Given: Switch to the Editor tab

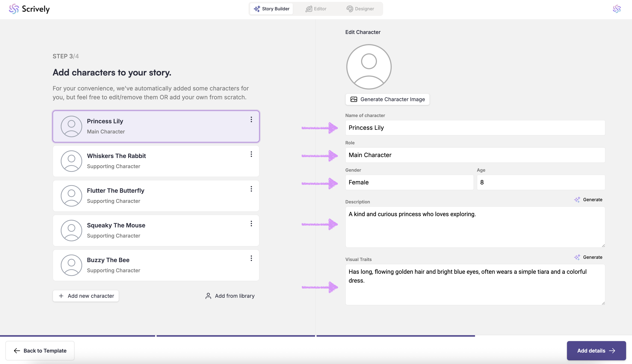Looking at the screenshot, I should pyautogui.click(x=316, y=9).
